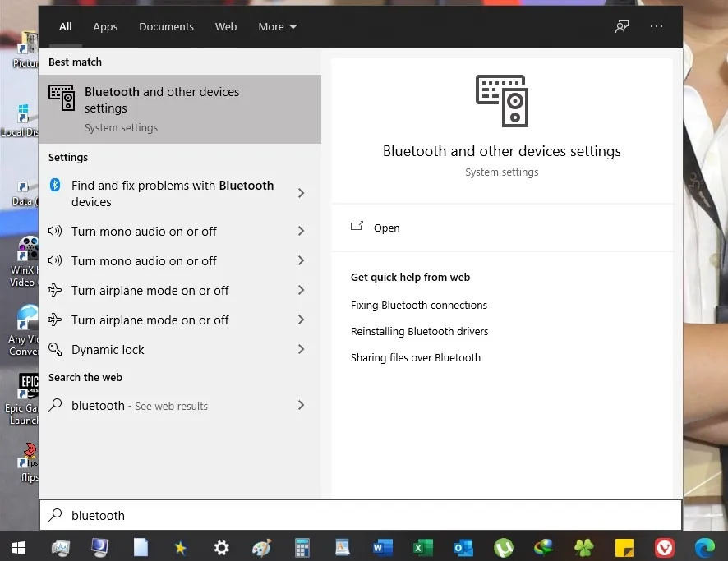Screen dimensions: 728x561
Task: Click the speaker icon next to Turn mono audio
Action: point(54,231)
